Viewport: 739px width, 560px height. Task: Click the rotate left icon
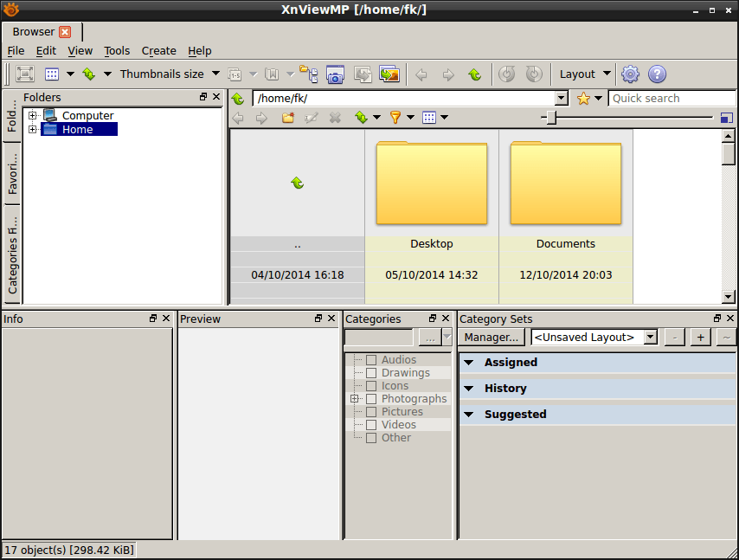pos(507,74)
